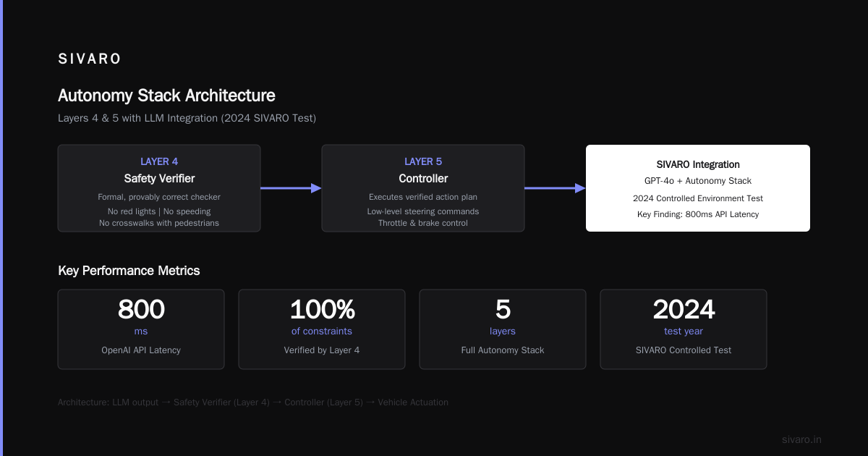Viewport: 868px width, 456px height.
Task: Select the 2024 test year metric card
Action: click(684, 329)
